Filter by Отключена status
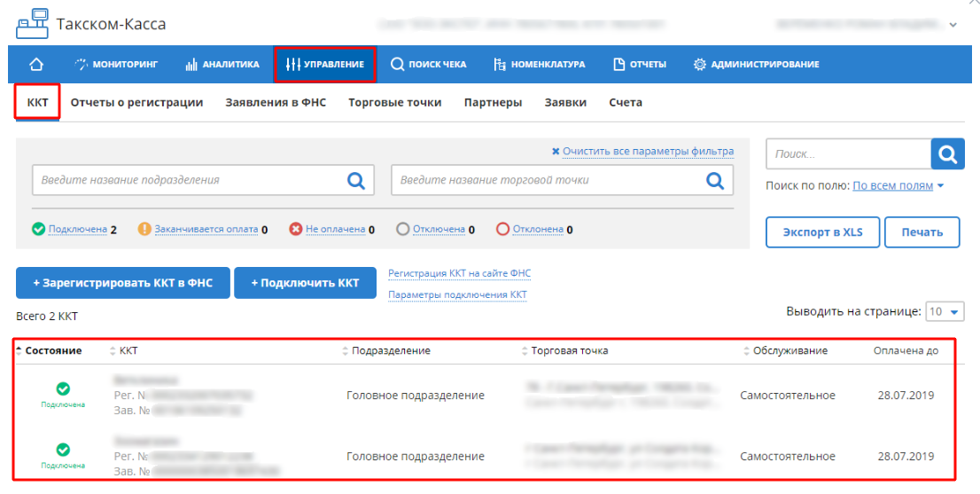This screenshot has width=980, height=494. [x=439, y=230]
